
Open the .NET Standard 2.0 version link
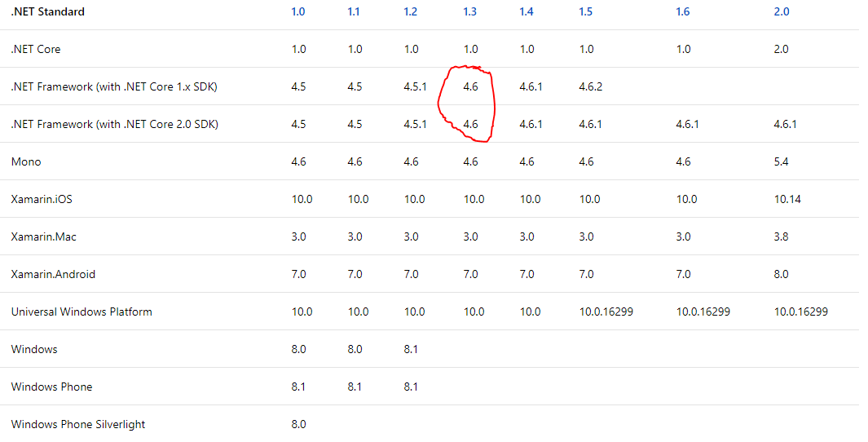pos(781,11)
